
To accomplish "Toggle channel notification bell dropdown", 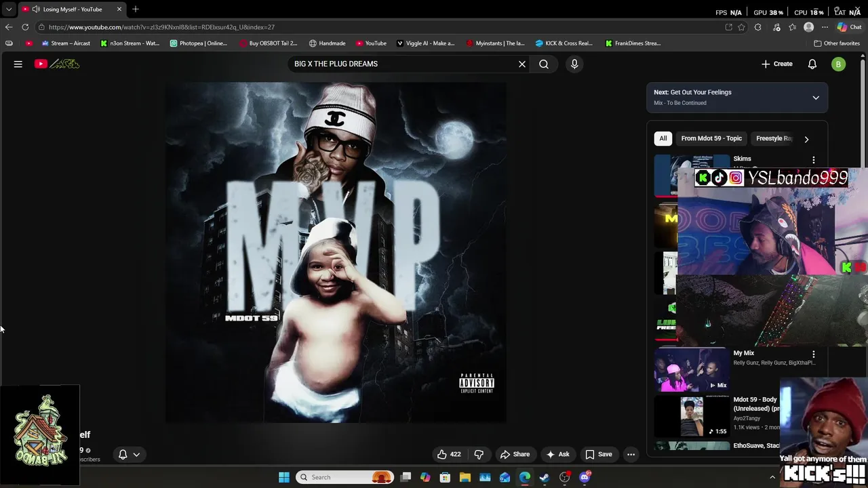I will 129,454.
